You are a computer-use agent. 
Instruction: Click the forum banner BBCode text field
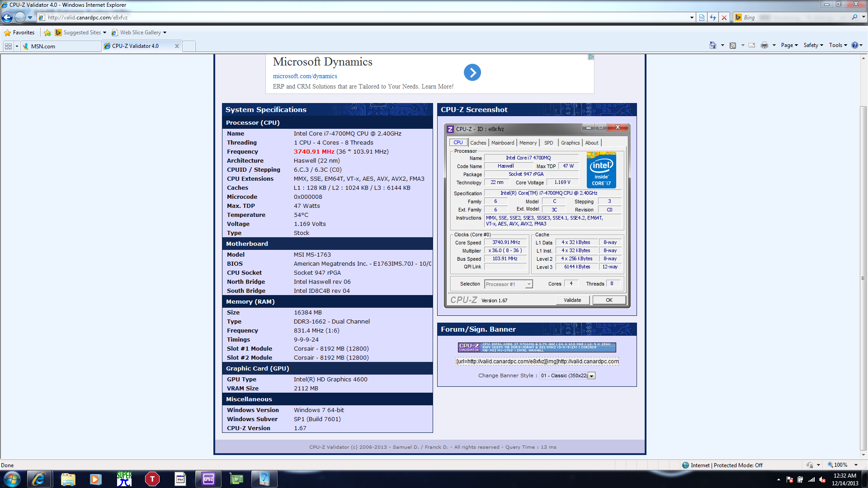[x=537, y=361]
